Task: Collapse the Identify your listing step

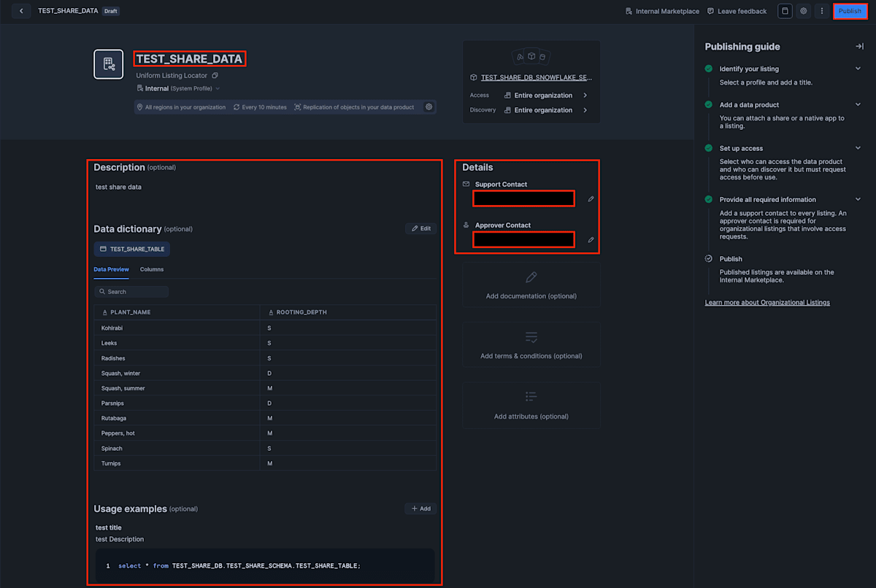Action: pos(858,69)
